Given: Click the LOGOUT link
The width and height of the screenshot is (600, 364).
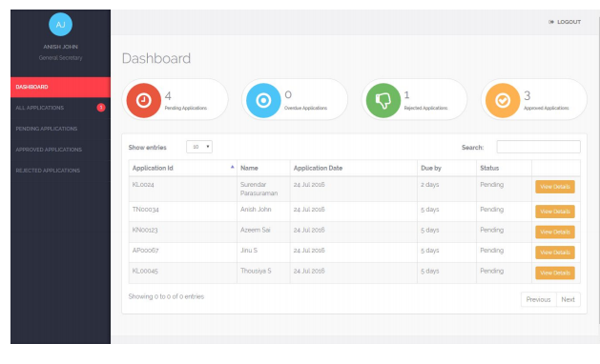Looking at the screenshot, I should 565,22.
